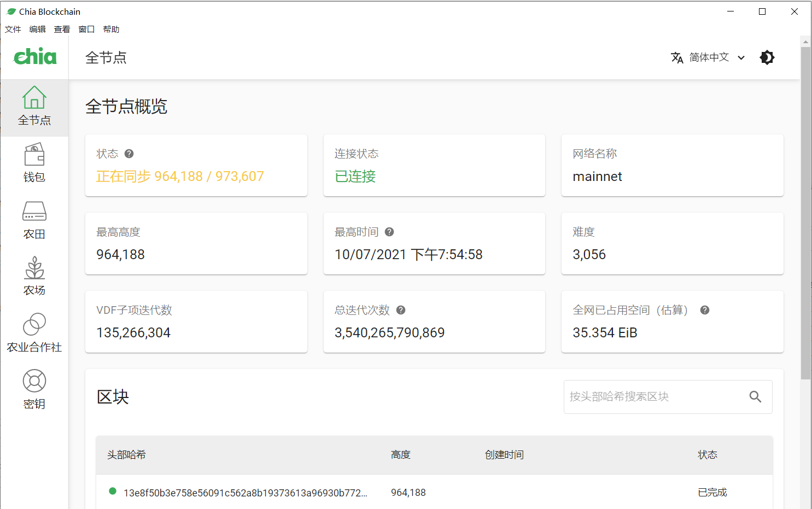Click the vertical scrollbar thumb
The image size is (812, 509).
click(x=805, y=213)
